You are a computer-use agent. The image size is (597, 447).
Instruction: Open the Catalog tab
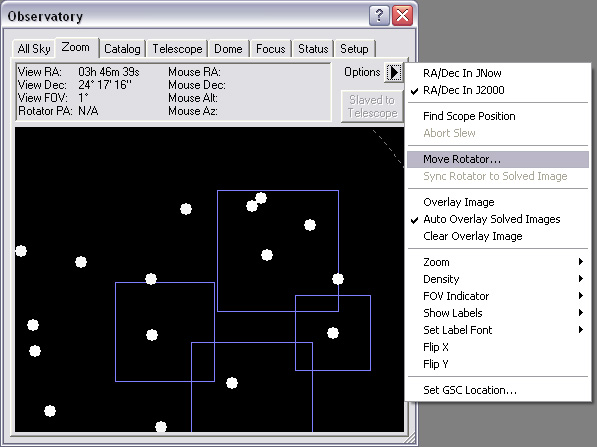[122, 49]
